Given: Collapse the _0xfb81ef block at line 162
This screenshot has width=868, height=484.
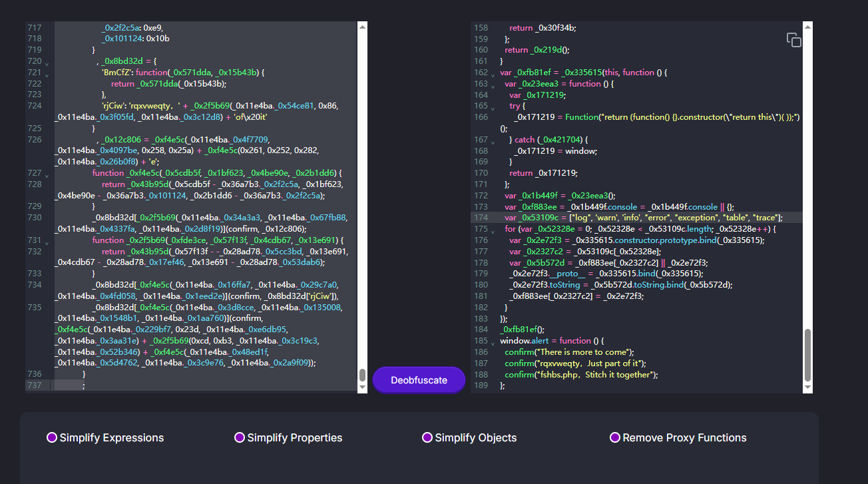Looking at the screenshot, I should (x=493, y=75).
